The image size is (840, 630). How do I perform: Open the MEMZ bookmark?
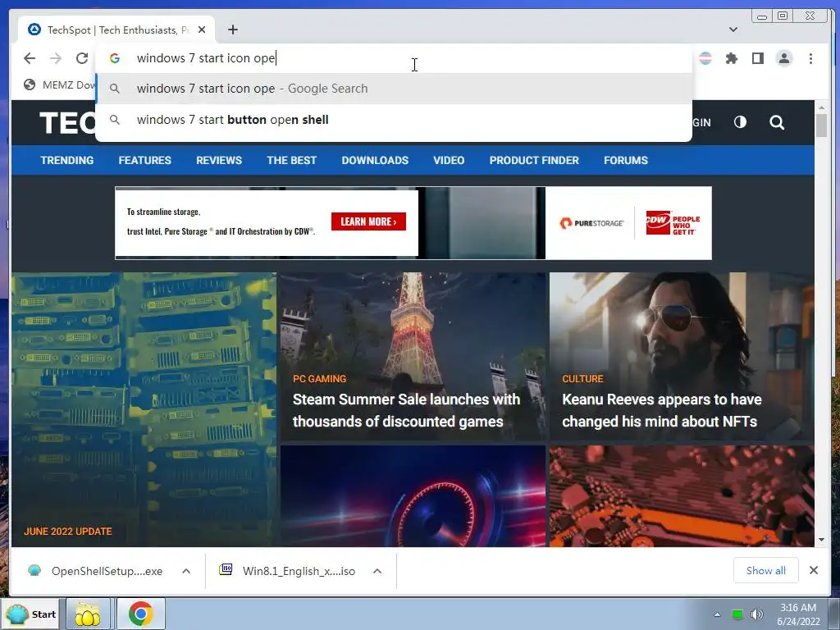[x=60, y=84]
